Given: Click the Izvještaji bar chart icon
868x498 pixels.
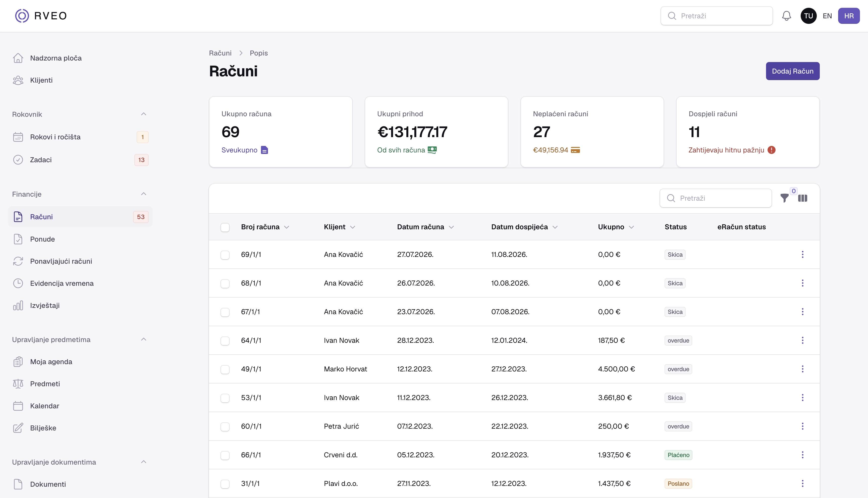Looking at the screenshot, I should 18,305.
